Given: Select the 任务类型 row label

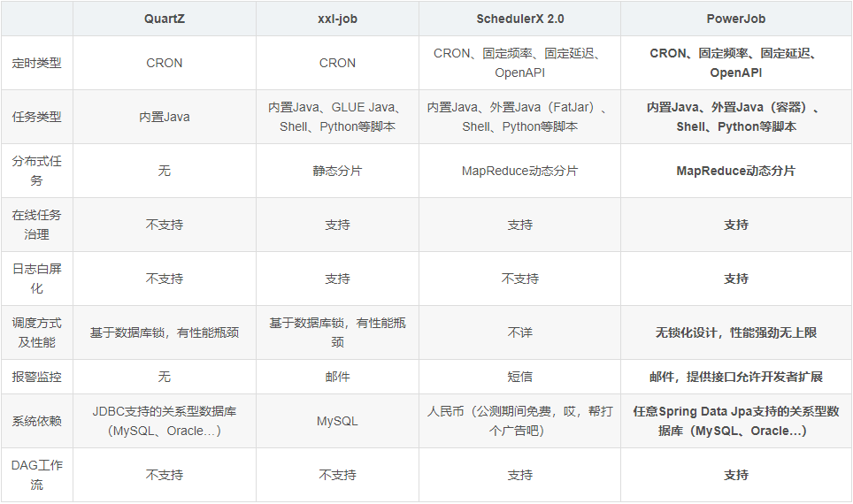Looking at the screenshot, I should (x=36, y=117).
